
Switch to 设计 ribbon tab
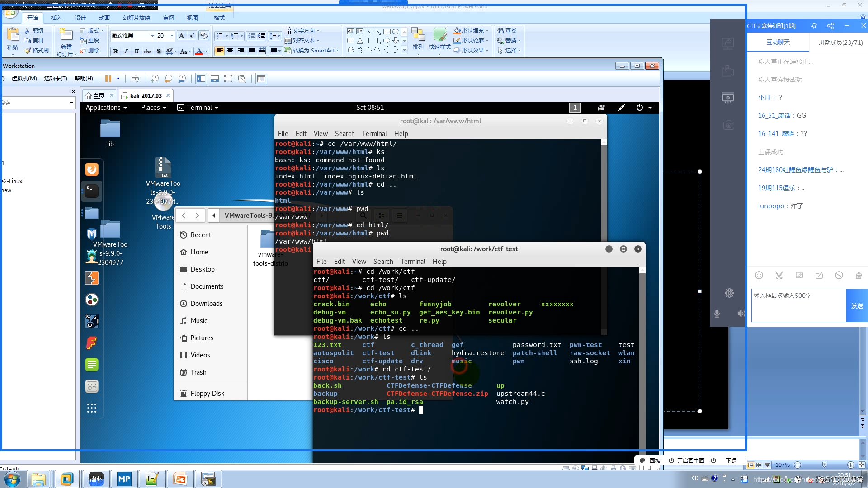[x=80, y=18]
